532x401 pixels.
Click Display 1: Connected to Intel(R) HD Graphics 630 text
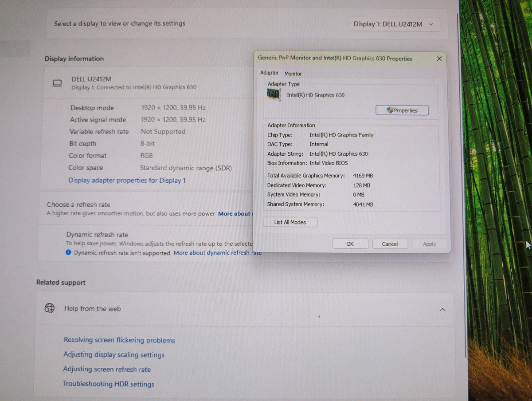pos(134,87)
